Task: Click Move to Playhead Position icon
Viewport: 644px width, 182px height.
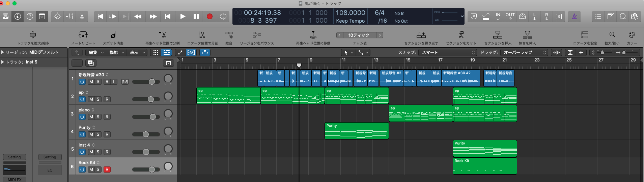Action: (x=313, y=35)
